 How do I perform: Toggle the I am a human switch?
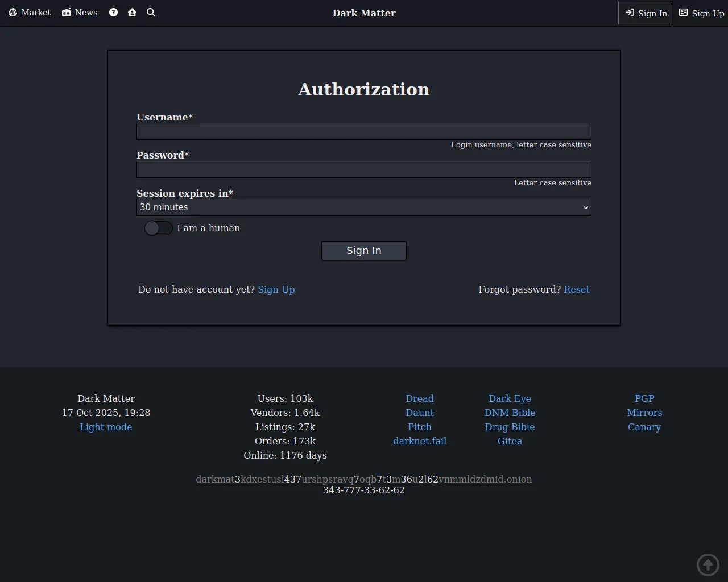tap(158, 228)
